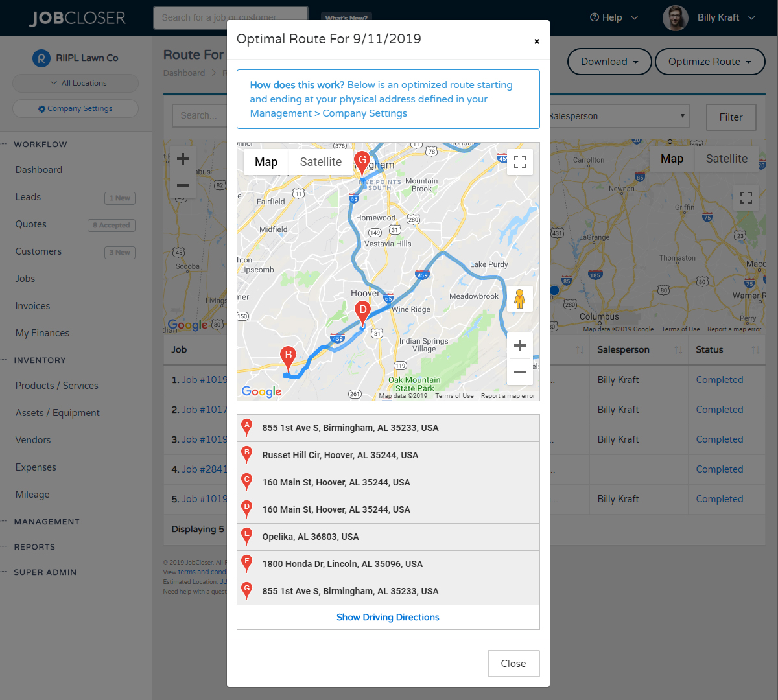Open the Download dropdown
This screenshot has width=778, height=700.
[609, 62]
